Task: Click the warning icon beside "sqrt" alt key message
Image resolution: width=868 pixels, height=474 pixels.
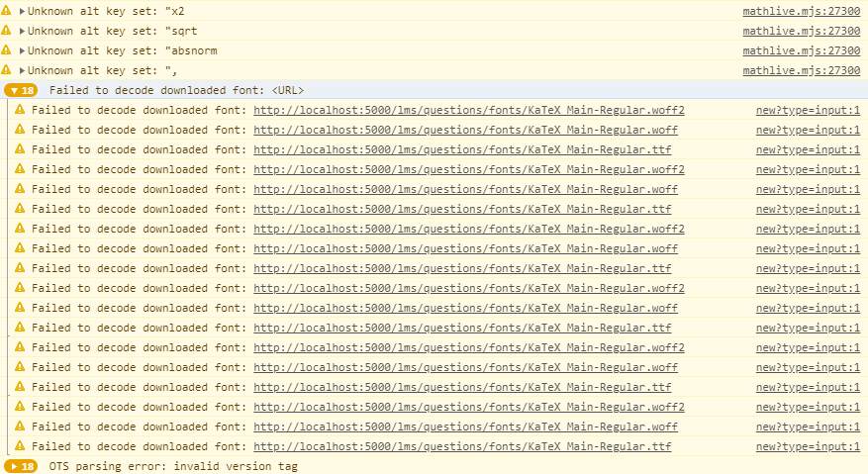Action: click(6, 31)
